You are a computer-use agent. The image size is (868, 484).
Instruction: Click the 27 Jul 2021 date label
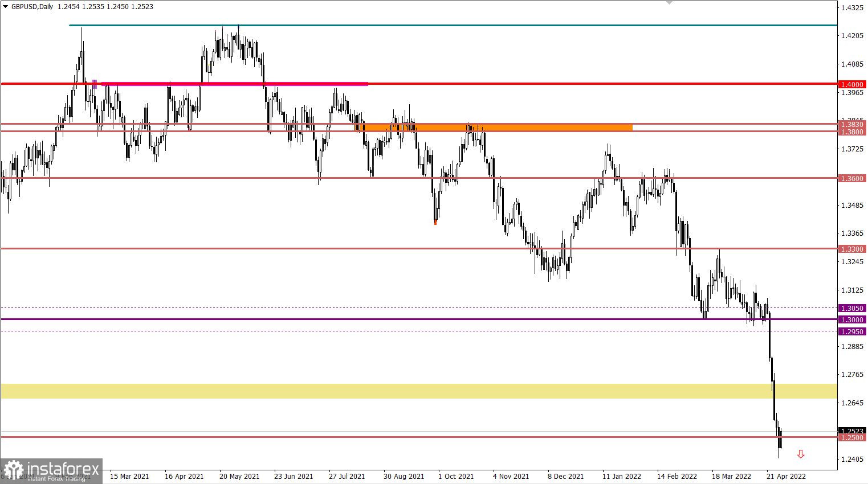348,476
